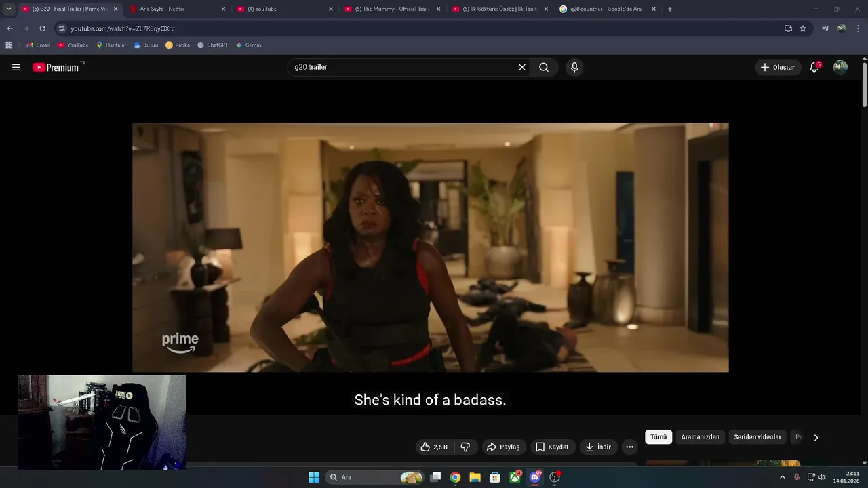Open the YouTube hamburger guide menu
Image resolution: width=868 pixels, height=488 pixels.
tap(16, 67)
